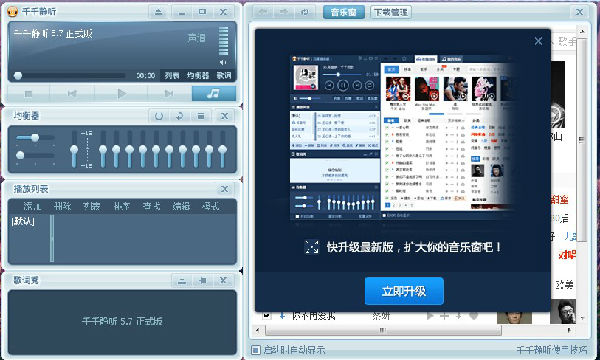Open the equalizer presets menu icon
Viewport: 600px width, 360px height.
pos(201,116)
